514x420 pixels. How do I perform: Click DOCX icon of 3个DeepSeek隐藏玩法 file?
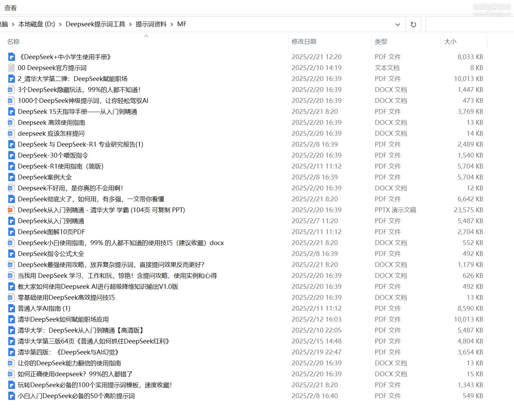tap(11, 90)
